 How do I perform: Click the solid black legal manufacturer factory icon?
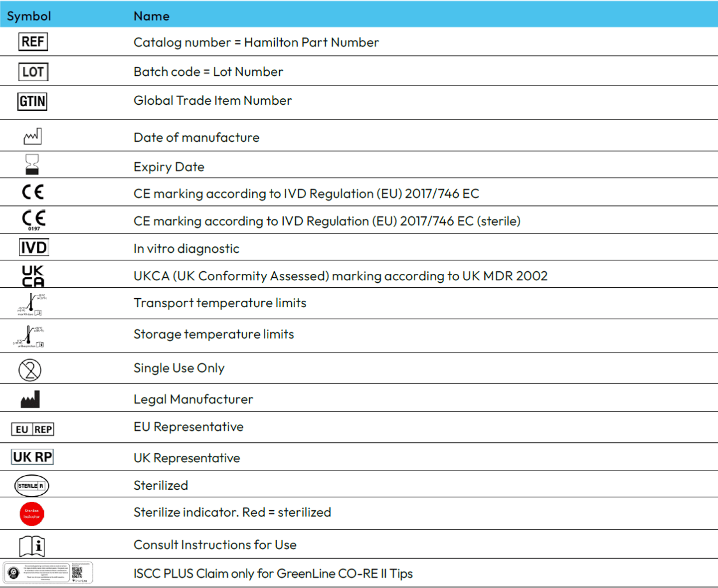30,399
